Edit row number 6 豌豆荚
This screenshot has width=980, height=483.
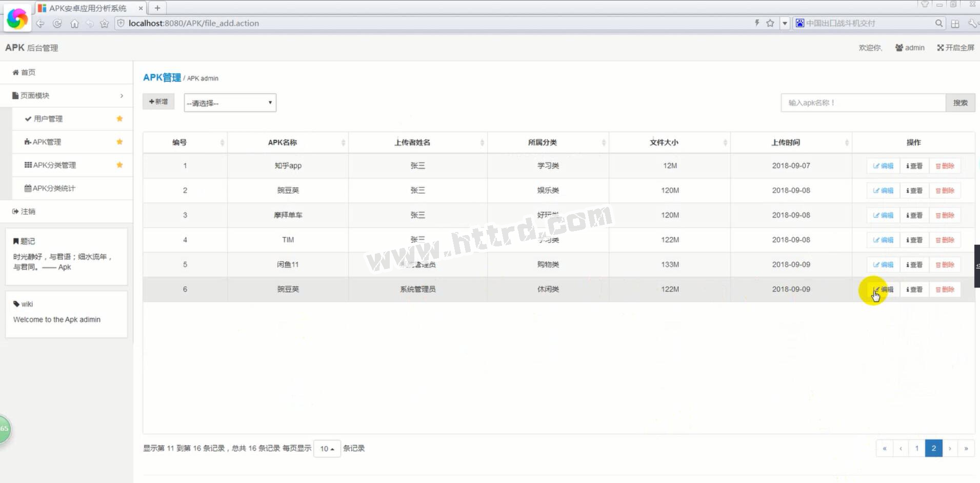point(883,289)
